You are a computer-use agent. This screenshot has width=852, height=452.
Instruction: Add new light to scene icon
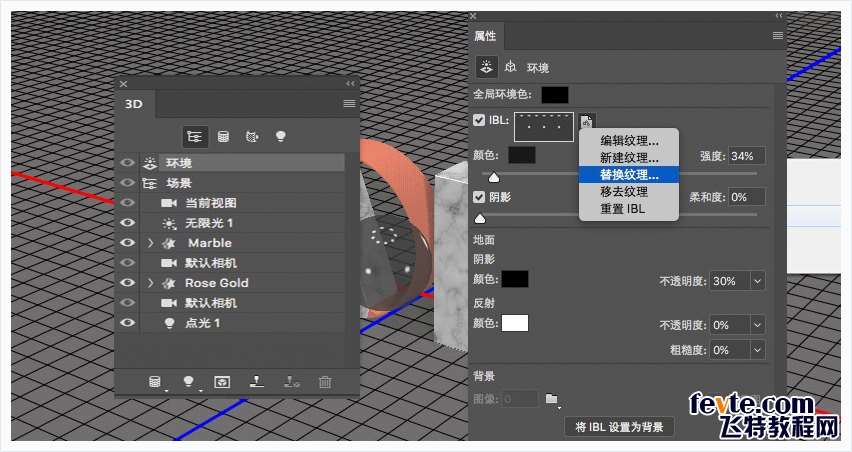click(x=189, y=382)
